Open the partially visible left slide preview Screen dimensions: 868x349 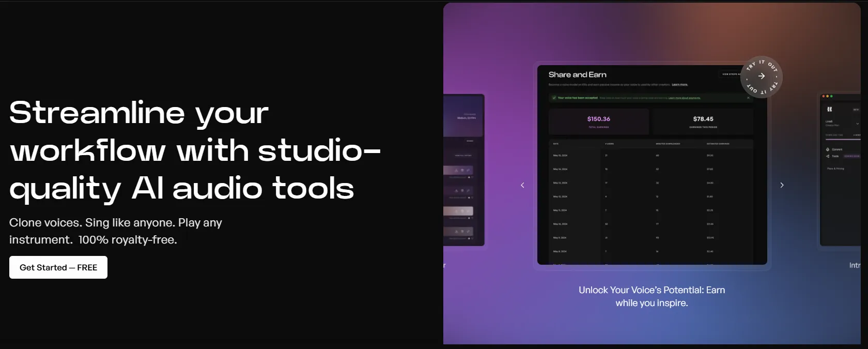tap(464, 170)
